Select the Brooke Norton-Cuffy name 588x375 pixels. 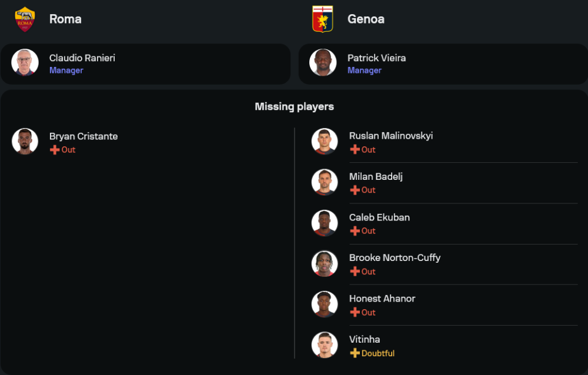(395, 258)
